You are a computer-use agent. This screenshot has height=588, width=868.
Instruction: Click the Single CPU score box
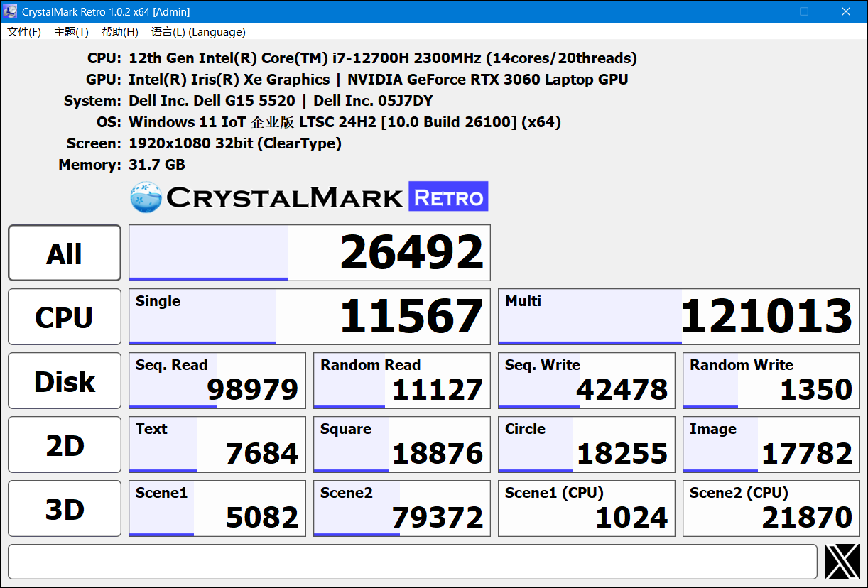[x=310, y=317]
